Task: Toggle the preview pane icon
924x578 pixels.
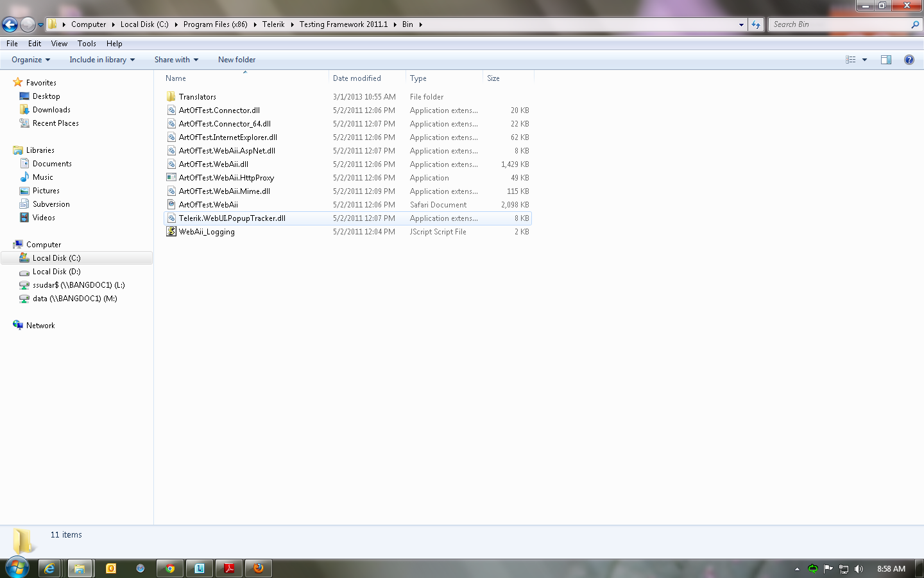Action: (x=886, y=60)
